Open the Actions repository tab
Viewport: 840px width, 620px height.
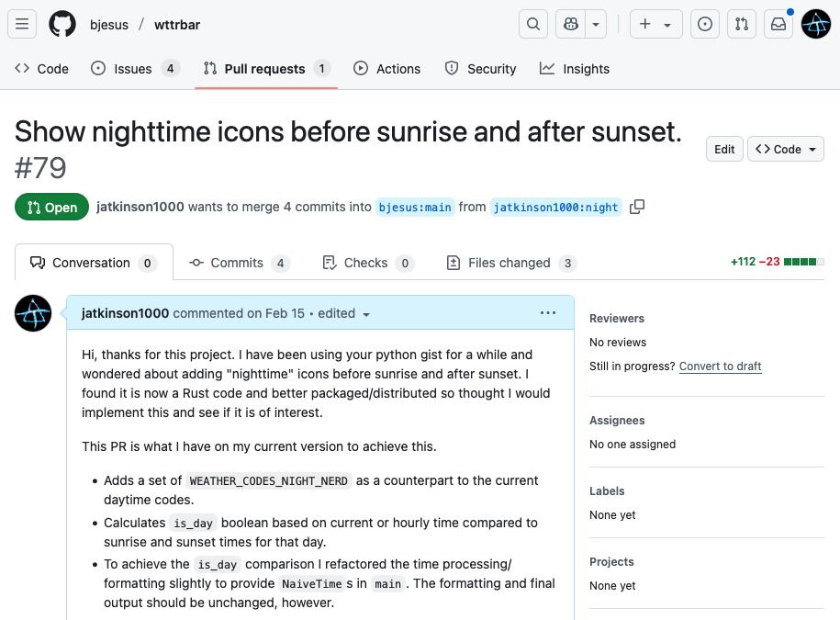pos(386,69)
